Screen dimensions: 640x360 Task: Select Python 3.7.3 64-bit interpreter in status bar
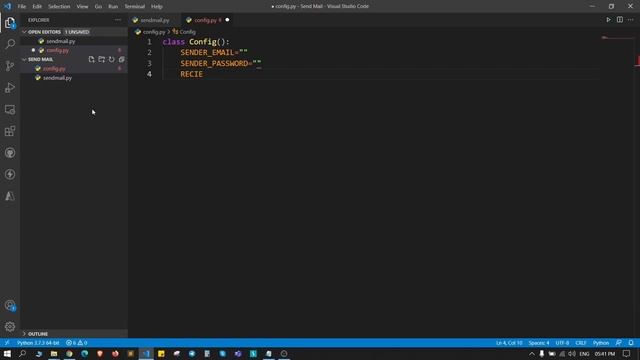tap(38, 343)
